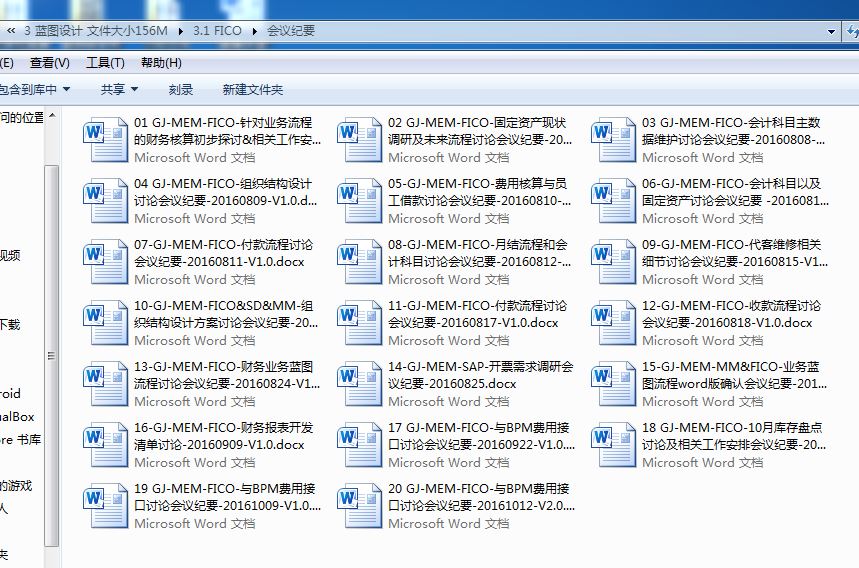This screenshot has height=568, width=859.
Task: Select the Word icon of file 18 GJ-MEM-FICO-10月库存盘点
Action: 614,444
